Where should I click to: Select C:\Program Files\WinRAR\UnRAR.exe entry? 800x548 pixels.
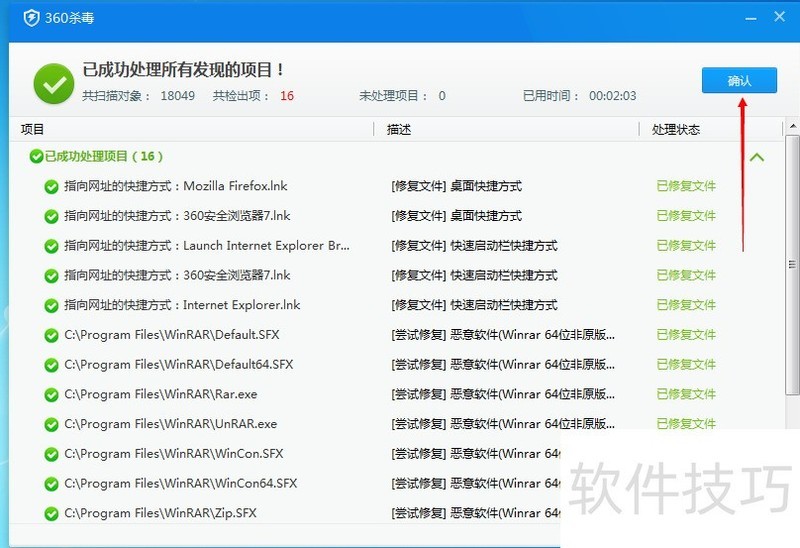(170, 424)
